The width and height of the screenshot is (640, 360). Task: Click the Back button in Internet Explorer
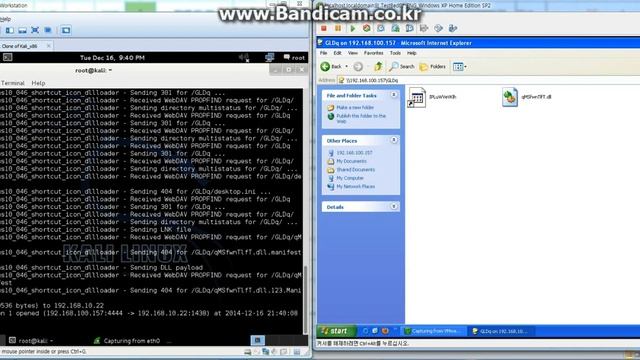tap(331, 67)
